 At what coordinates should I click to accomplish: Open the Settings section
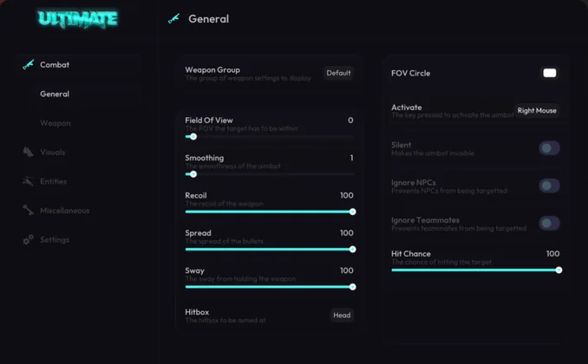click(55, 240)
